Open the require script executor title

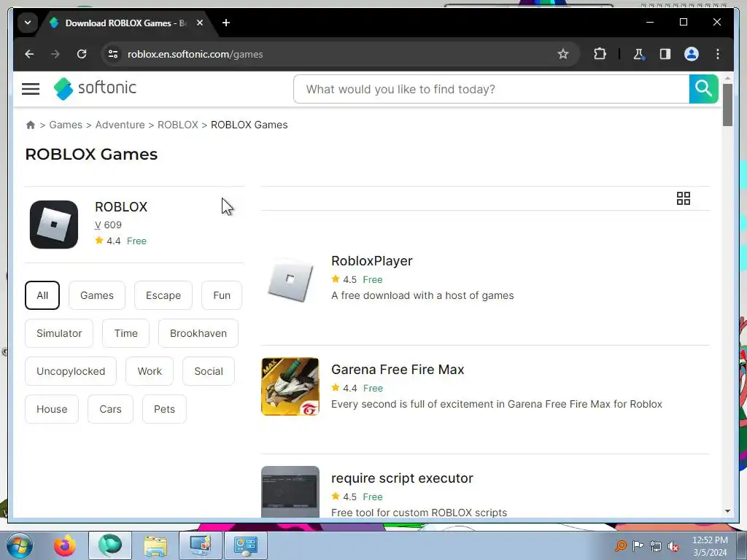[x=402, y=478]
